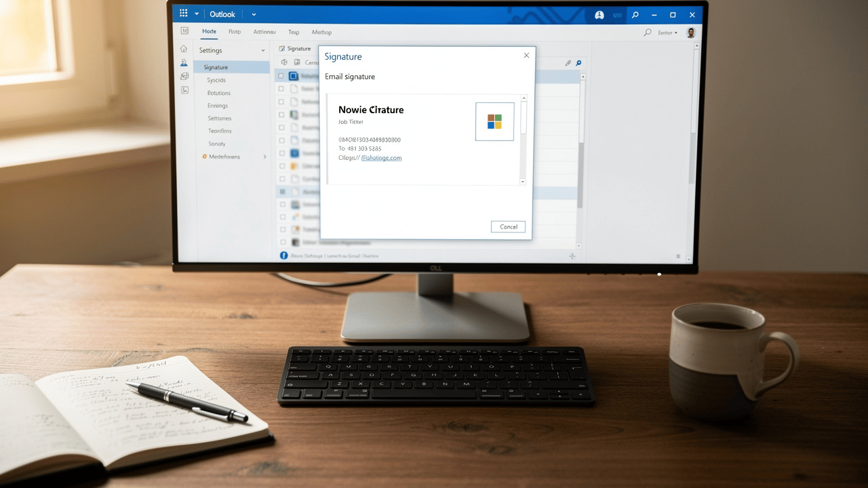Click the plus icon in the status bar
868x488 pixels.
(572, 256)
